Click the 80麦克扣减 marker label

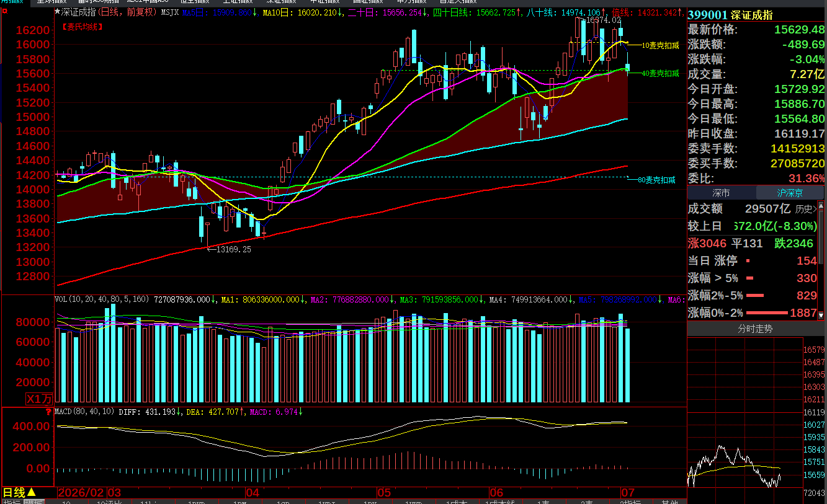[x=656, y=180]
